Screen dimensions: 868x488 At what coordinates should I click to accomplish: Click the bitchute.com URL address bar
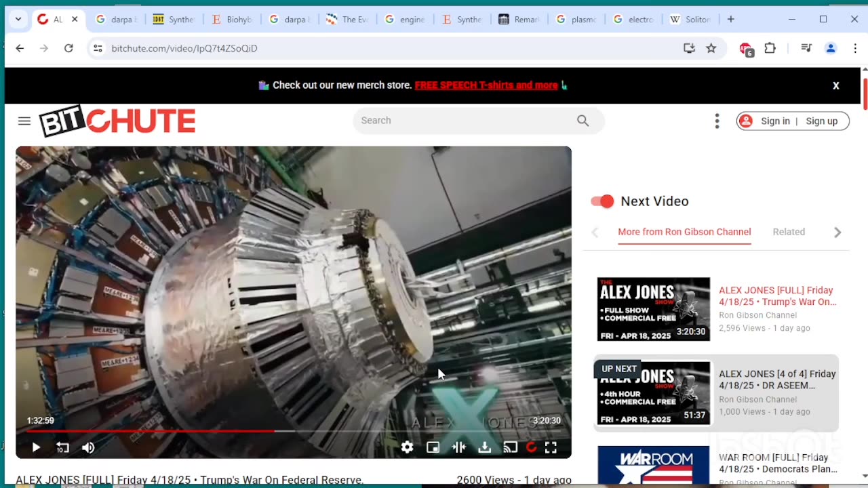point(184,48)
